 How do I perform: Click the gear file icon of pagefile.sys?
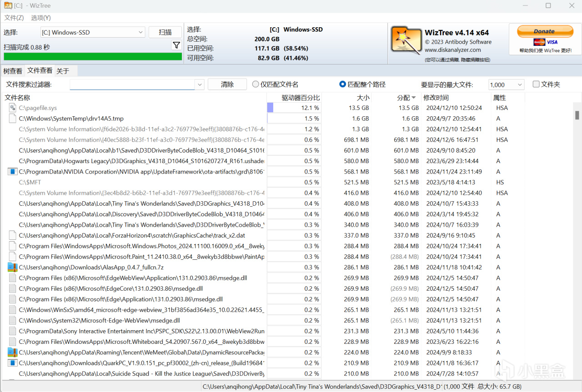point(13,108)
